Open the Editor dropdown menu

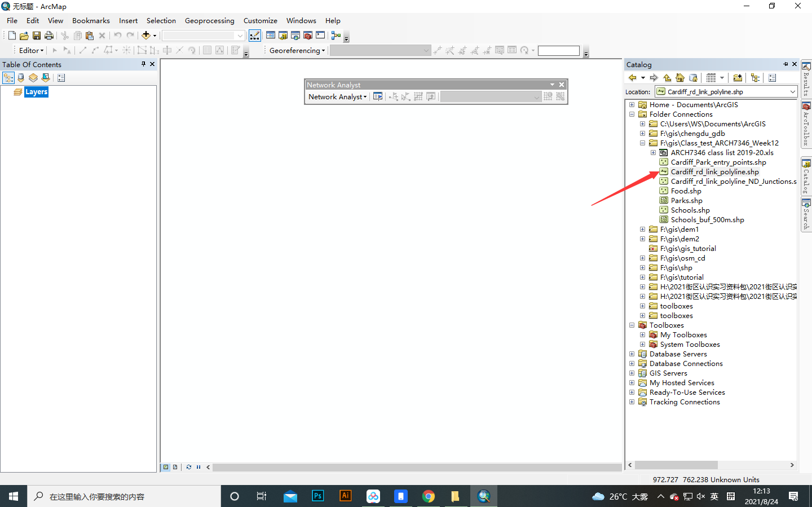(x=30, y=50)
